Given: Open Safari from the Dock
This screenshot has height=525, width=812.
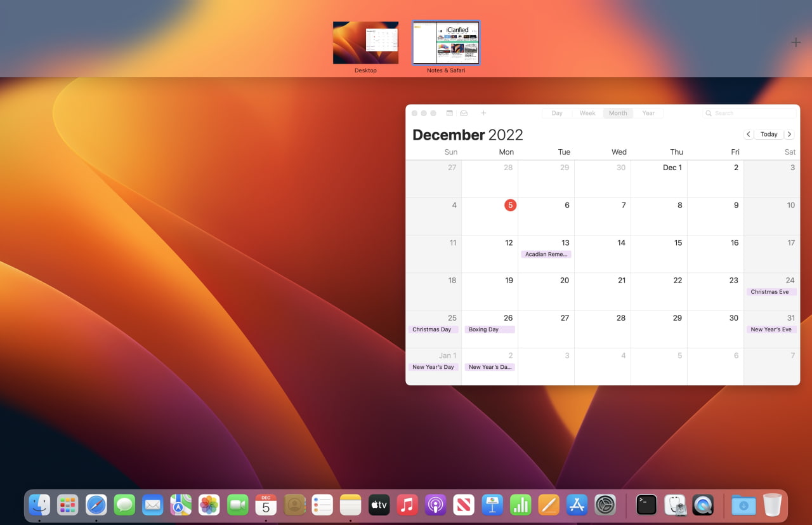Looking at the screenshot, I should tap(96, 505).
